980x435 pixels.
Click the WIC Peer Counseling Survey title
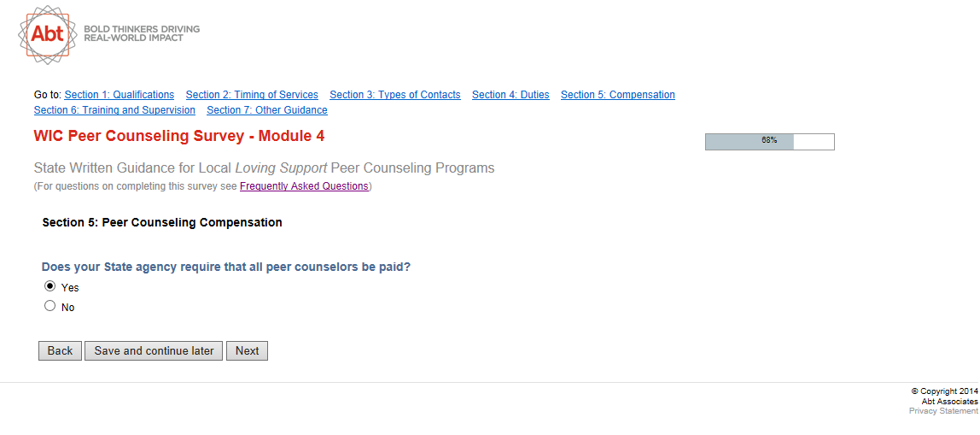pyautogui.click(x=178, y=137)
